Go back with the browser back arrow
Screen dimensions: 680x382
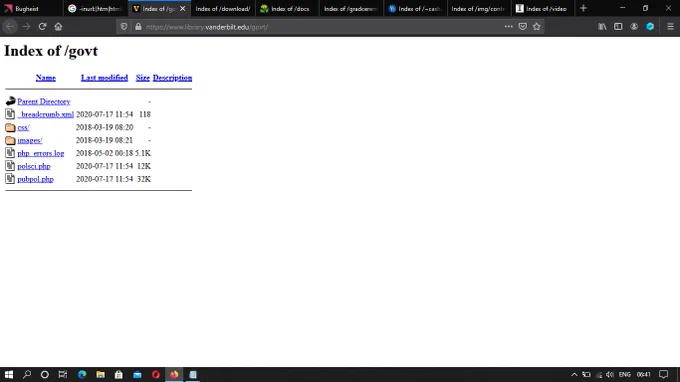point(10,26)
